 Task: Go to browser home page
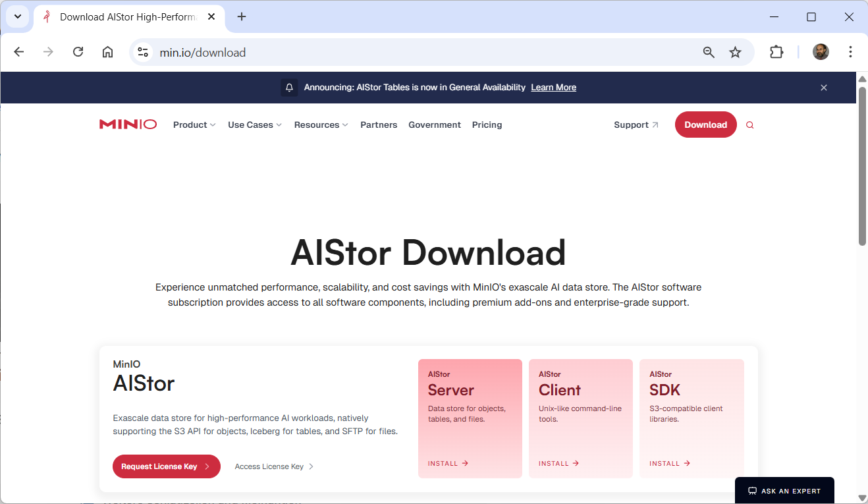click(107, 53)
